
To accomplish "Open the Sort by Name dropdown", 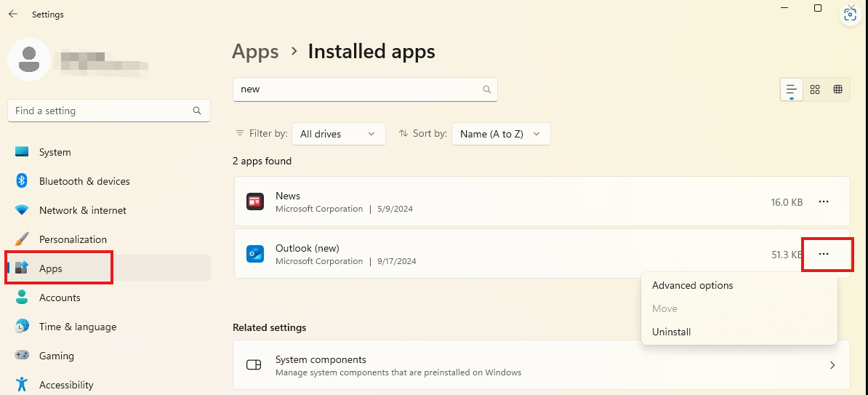I will (501, 134).
